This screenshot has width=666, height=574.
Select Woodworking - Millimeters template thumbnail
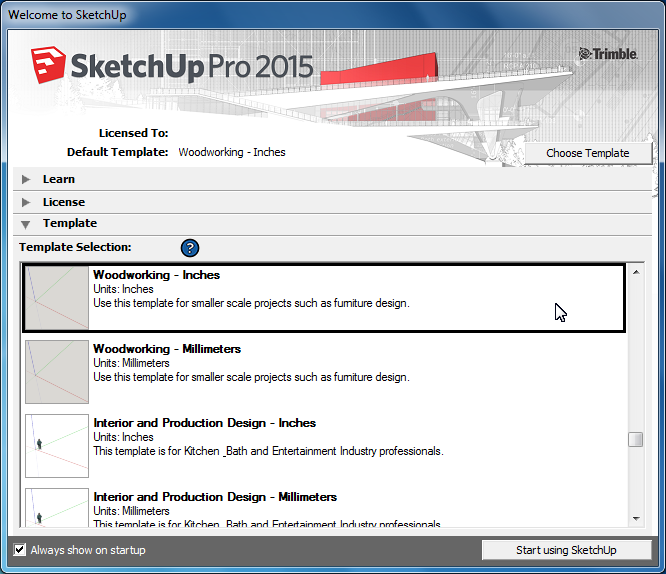pos(57,372)
